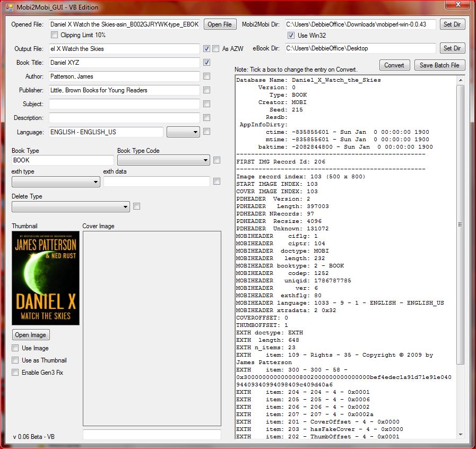Open Image button under thumbnail
476x449 pixels.
[31, 335]
